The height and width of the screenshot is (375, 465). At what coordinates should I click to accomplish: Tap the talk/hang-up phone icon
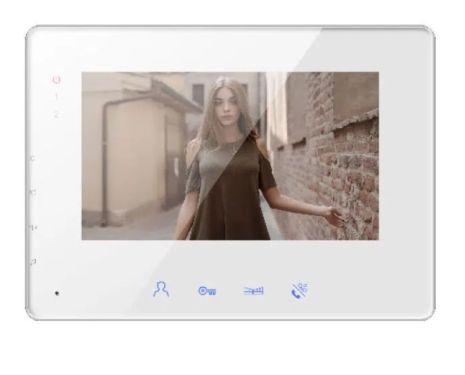pyautogui.click(x=299, y=291)
